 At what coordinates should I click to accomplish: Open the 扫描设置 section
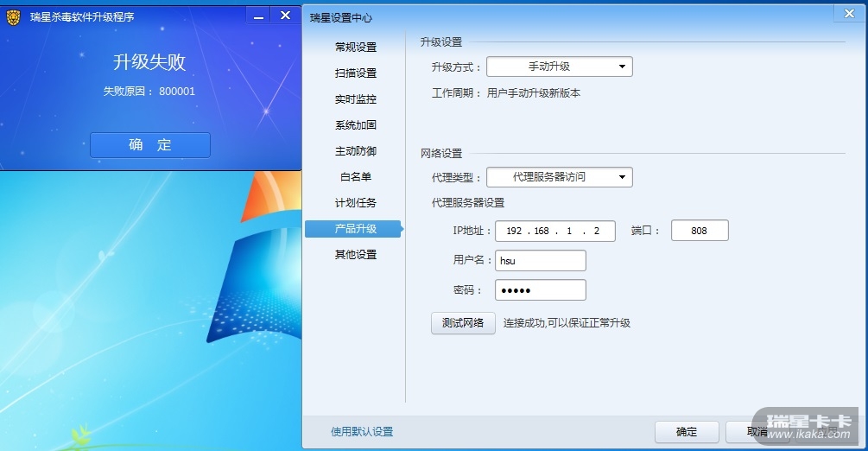pos(355,73)
